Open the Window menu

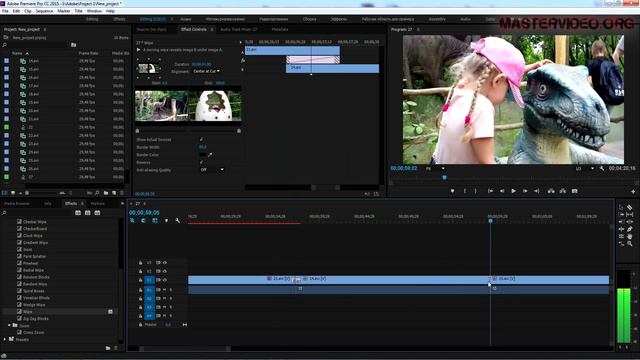click(94, 11)
